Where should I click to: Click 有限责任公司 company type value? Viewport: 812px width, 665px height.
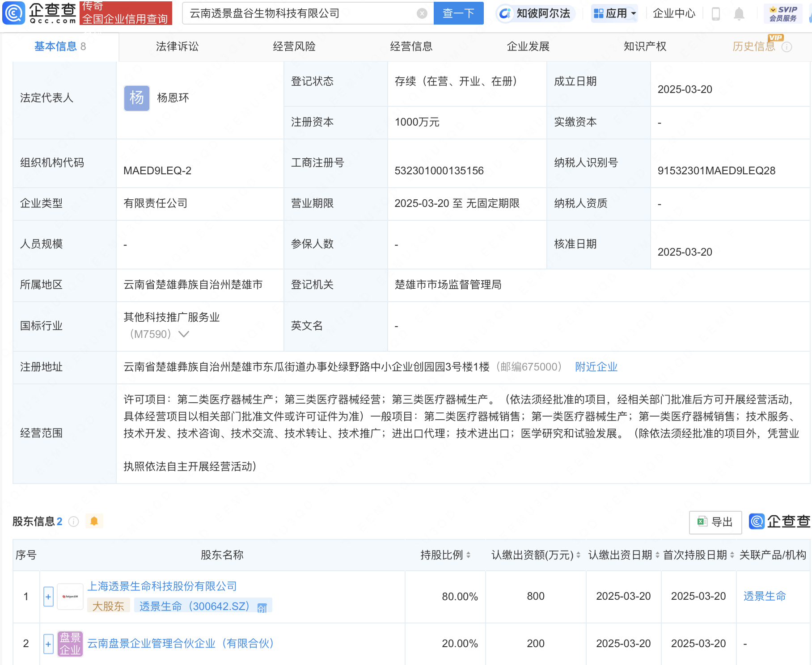click(156, 203)
